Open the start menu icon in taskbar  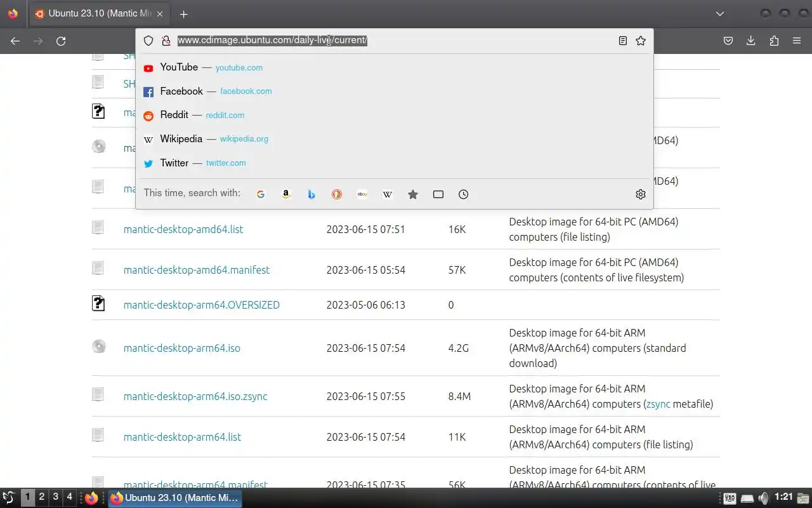click(x=9, y=498)
